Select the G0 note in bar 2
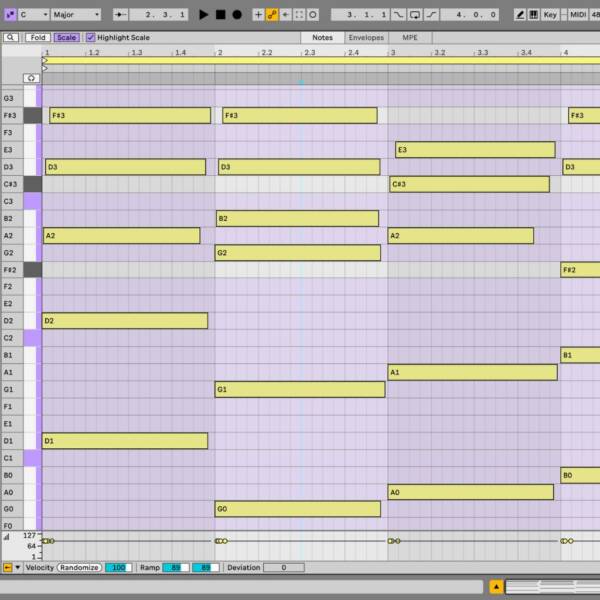The height and width of the screenshot is (600, 600). pyautogui.click(x=298, y=509)
